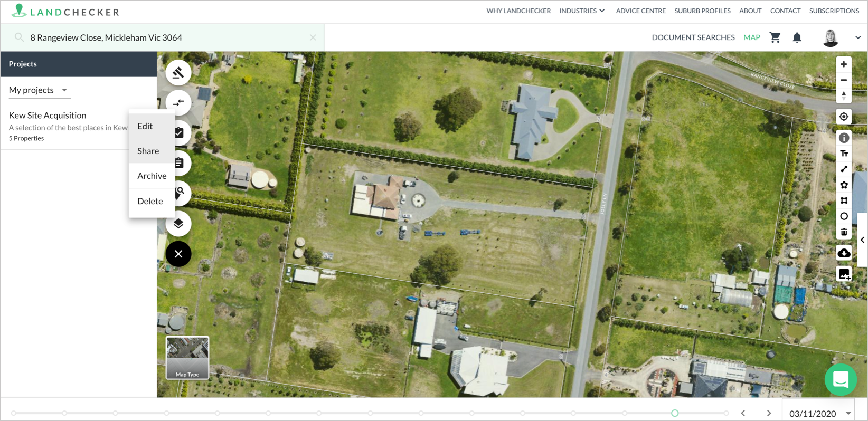Image resolution: width=868 pixels, height=421 pixels.
Task: Click the compare arrows tool button
Action: click(178, 103)
